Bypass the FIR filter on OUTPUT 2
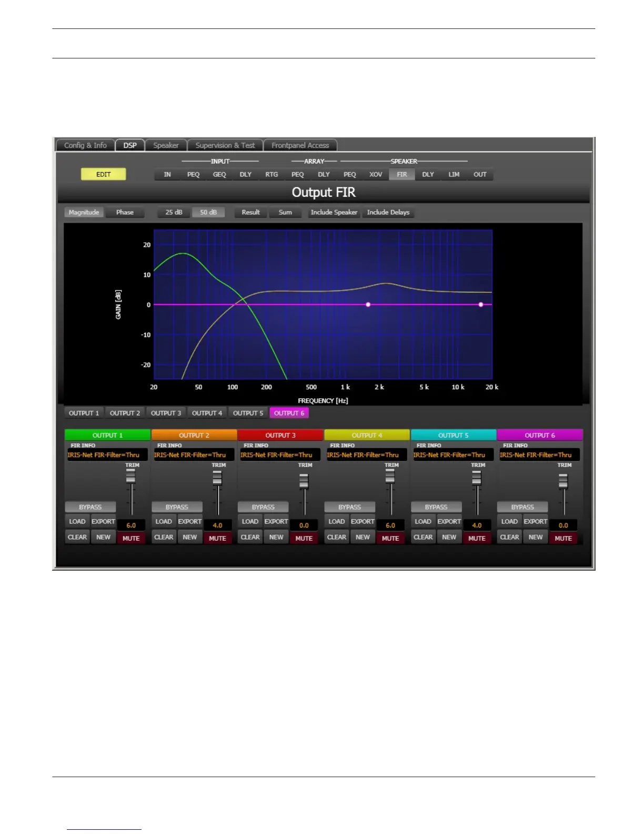The image size is (644, 834). pos(177,507)
